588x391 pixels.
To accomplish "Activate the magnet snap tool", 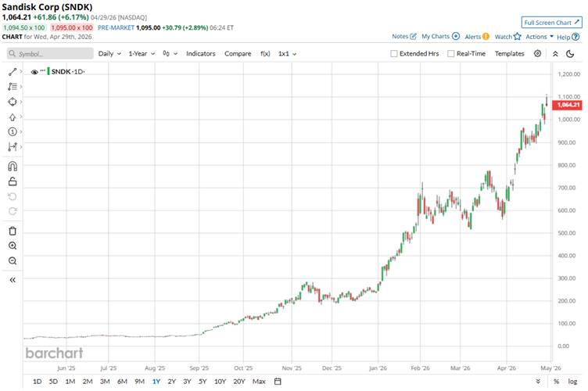I will (13, 166).
